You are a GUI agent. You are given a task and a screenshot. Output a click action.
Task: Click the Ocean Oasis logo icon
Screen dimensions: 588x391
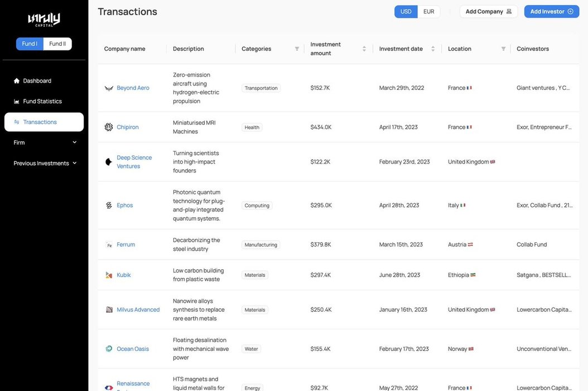109,349
